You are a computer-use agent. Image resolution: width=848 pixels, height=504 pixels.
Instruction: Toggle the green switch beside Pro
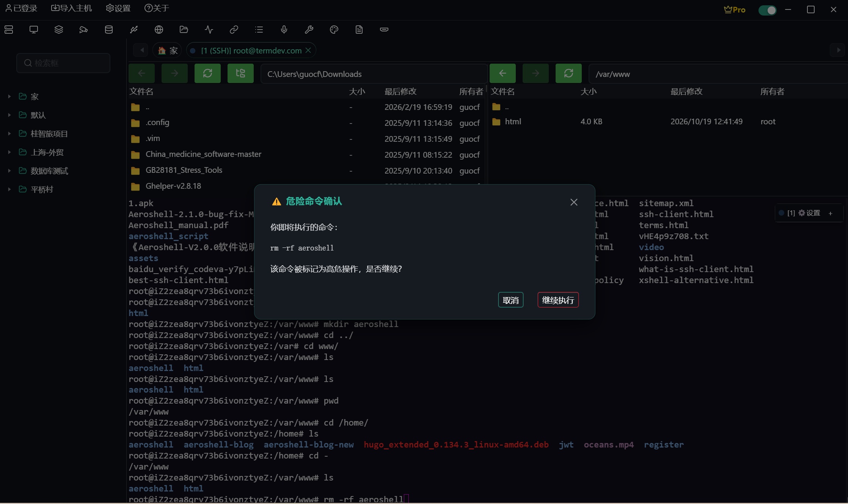(x=767, y=10)
